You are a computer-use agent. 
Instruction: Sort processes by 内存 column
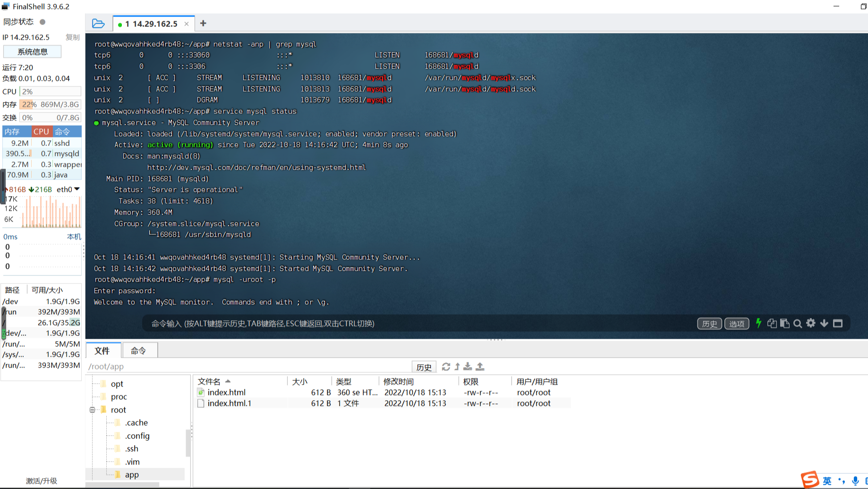coord(17,132)
